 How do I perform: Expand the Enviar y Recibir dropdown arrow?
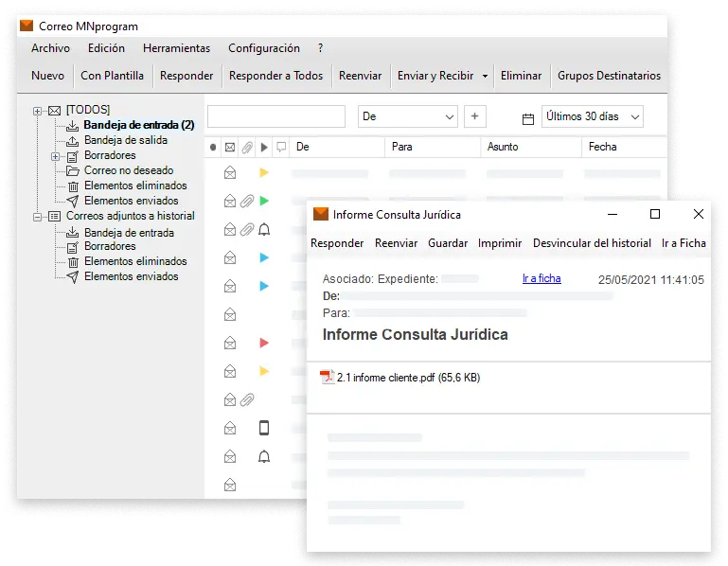pyautogui.click(x=485, y=76)
